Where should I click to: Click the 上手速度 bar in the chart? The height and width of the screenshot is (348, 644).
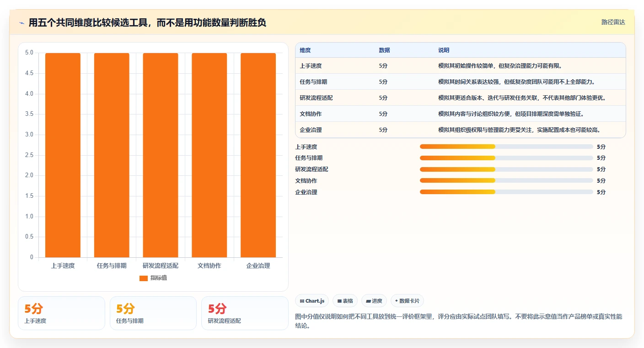pos(63,155)
